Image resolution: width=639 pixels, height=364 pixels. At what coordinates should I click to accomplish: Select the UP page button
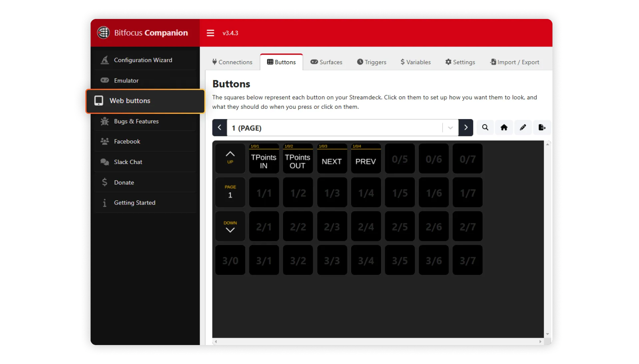point(230,158)
